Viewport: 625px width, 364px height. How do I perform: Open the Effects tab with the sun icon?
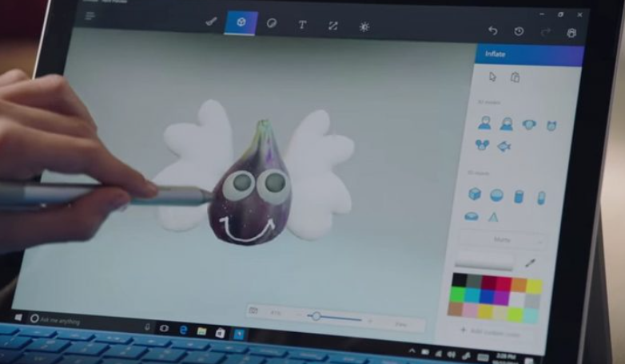364,26
